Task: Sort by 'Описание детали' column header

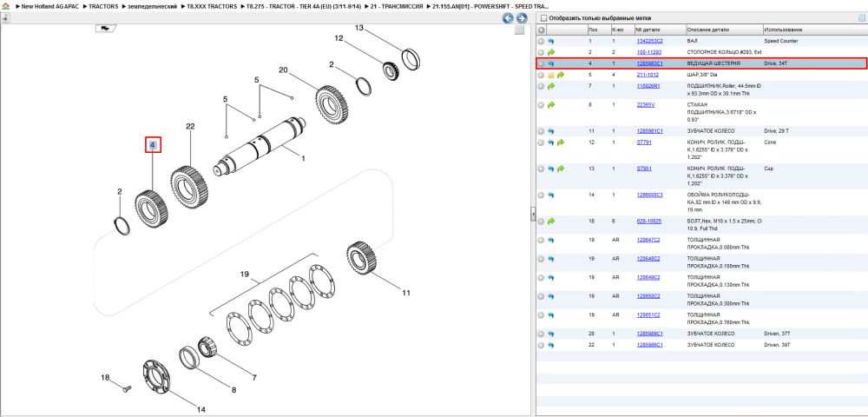Action: click(x=723, y=30)
